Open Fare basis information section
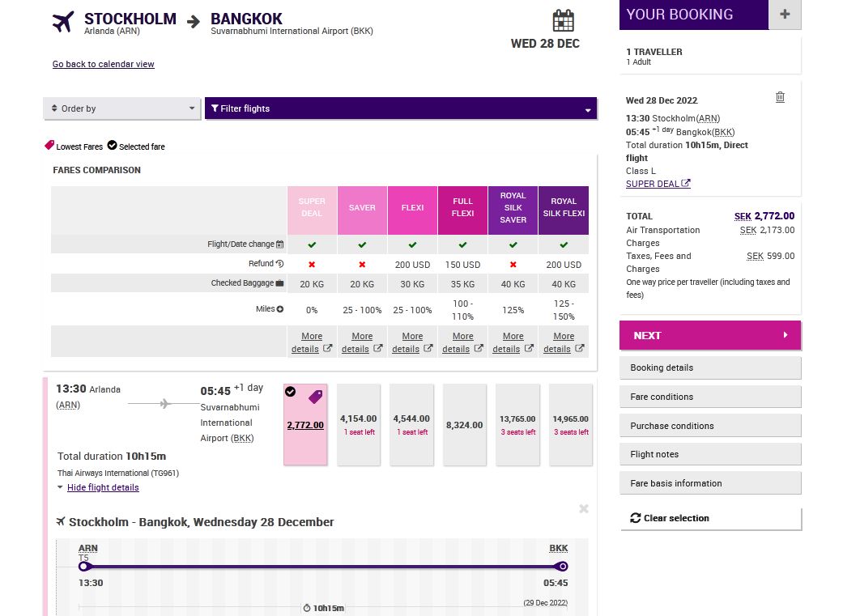Viewport: 860px width, 616px height. click(709, 483)
